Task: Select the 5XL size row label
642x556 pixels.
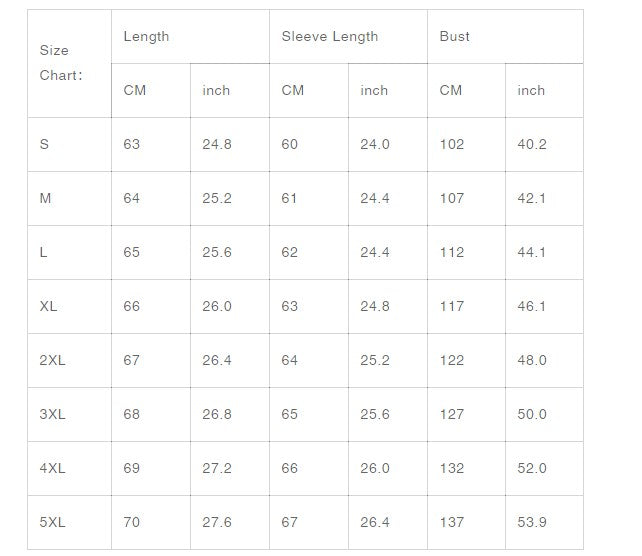Action: [52, 523]
